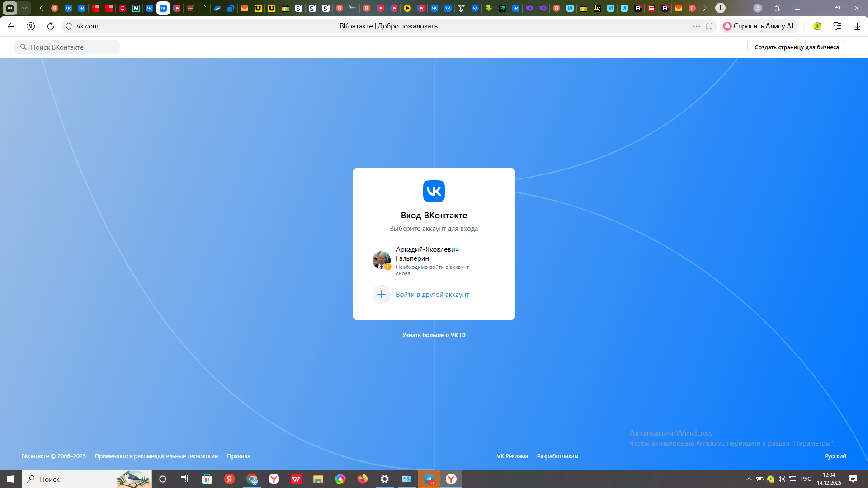Screen dimensions: 868x488
Task: Open the browser profile avatar icon
Action: click(x=758, y=8)
